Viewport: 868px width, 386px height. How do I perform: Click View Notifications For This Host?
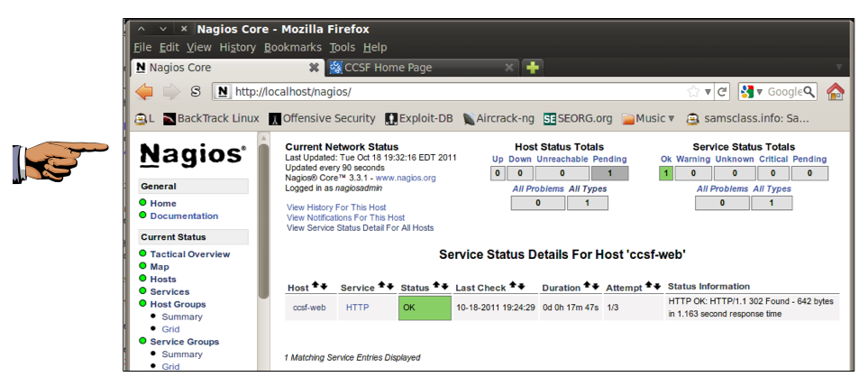[345, 217]
